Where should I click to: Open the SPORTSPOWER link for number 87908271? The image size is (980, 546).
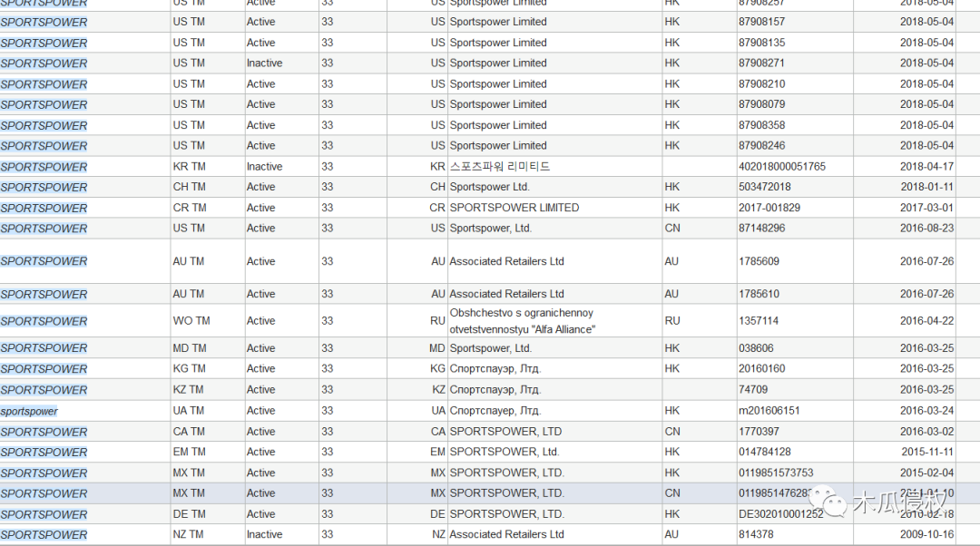pyautogui.click(x=44, y=63)
